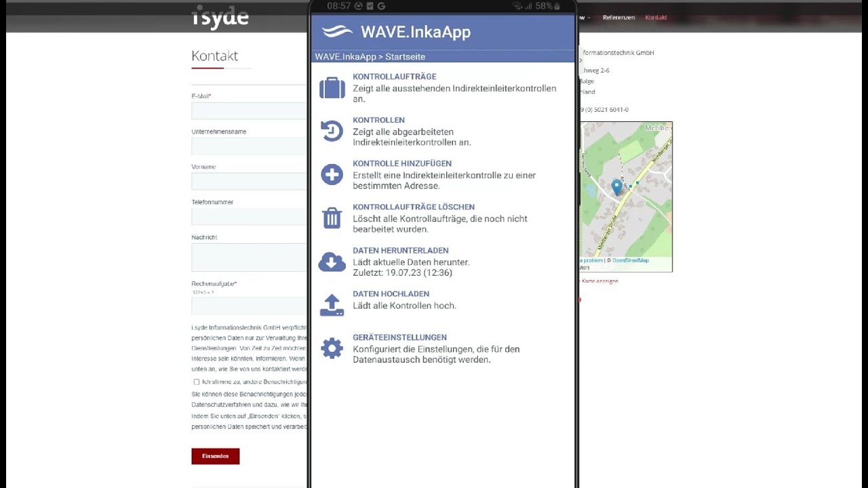Image resolution: width=868 pixels, height=488 pixels.
Task: Tap the phone status bar clock 08:57
Action: tap(338, 6)
